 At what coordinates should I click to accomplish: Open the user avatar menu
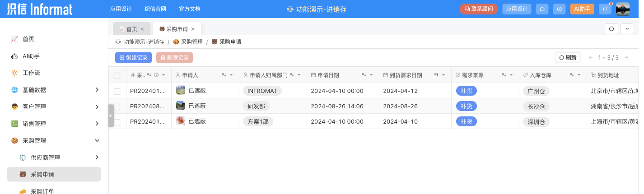click(x=623, y=9)
